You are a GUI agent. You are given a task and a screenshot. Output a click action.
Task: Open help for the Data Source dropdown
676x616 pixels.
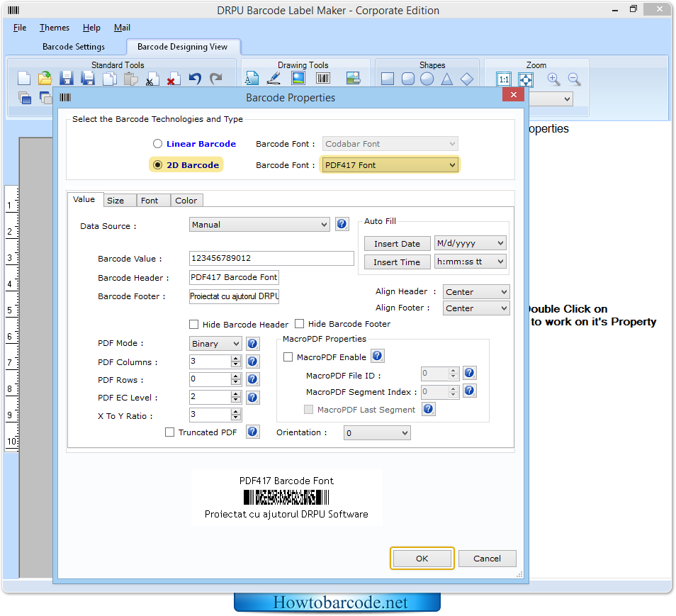pos(342,224)
